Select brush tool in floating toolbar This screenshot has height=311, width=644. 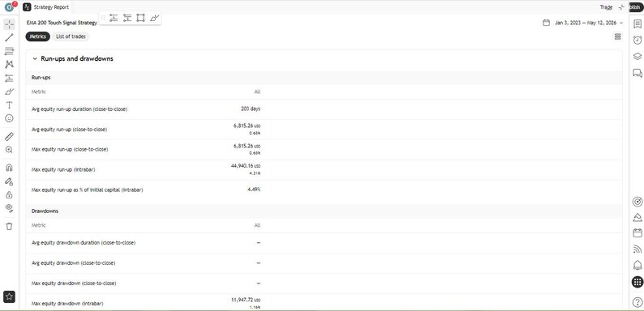coord(154,18)
